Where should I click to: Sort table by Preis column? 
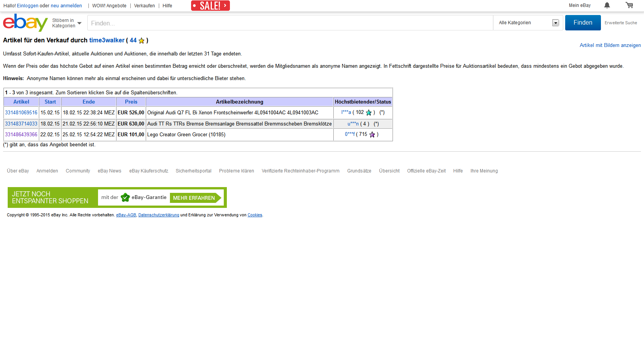[131, 102]
